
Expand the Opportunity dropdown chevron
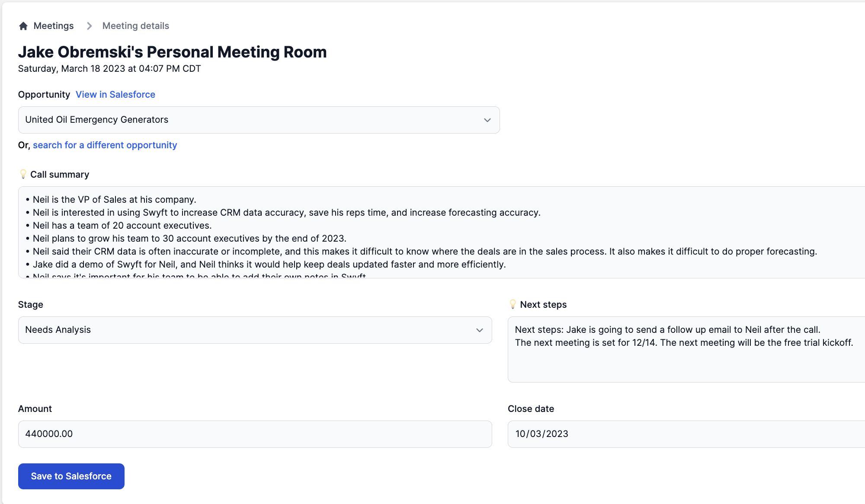(487, 120)
